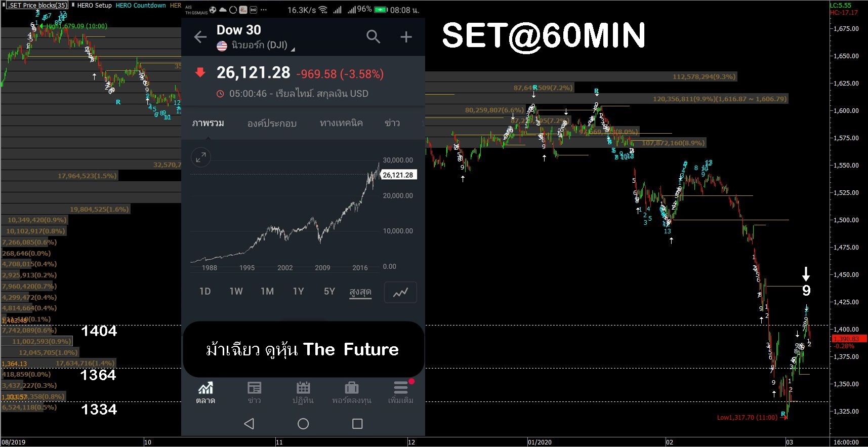Choose the 1D chart range
This screenshot has width=868, height=447.
click(205, 292)
